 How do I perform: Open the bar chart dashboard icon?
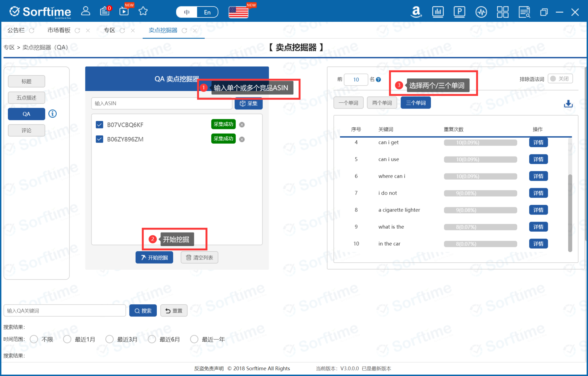[x=438, y=12]
